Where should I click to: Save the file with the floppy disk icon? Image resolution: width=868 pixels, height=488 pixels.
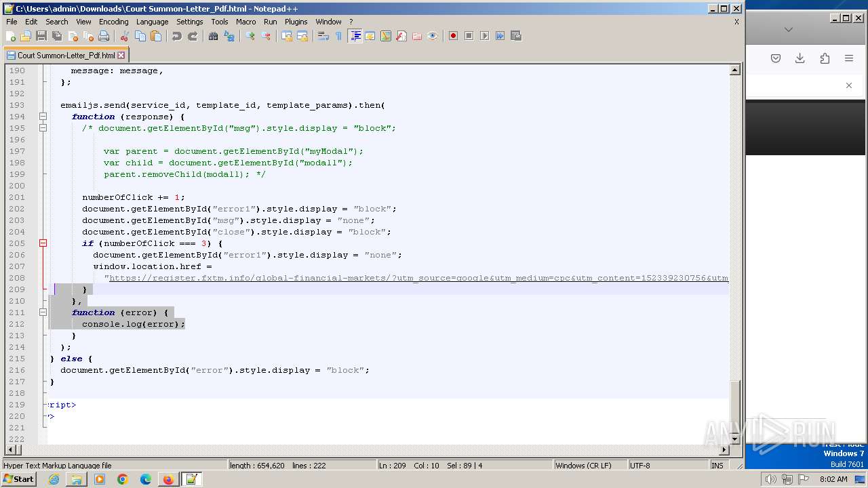(41, 36)
